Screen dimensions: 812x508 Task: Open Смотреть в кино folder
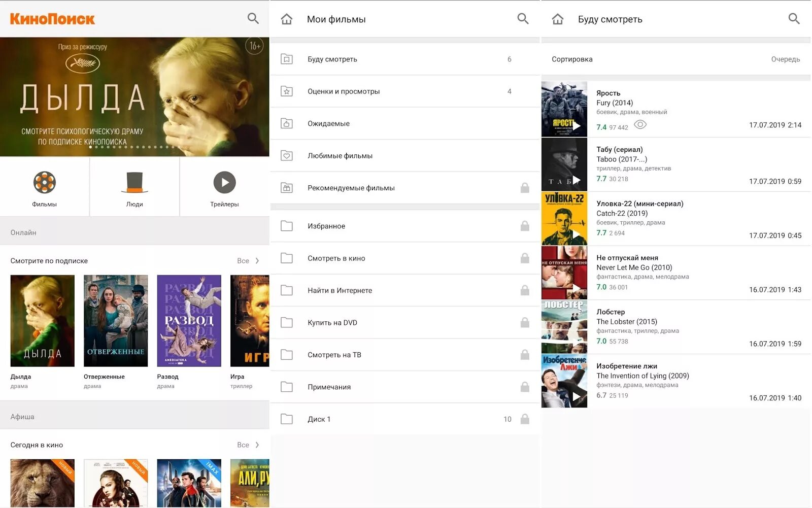point(405,258)
